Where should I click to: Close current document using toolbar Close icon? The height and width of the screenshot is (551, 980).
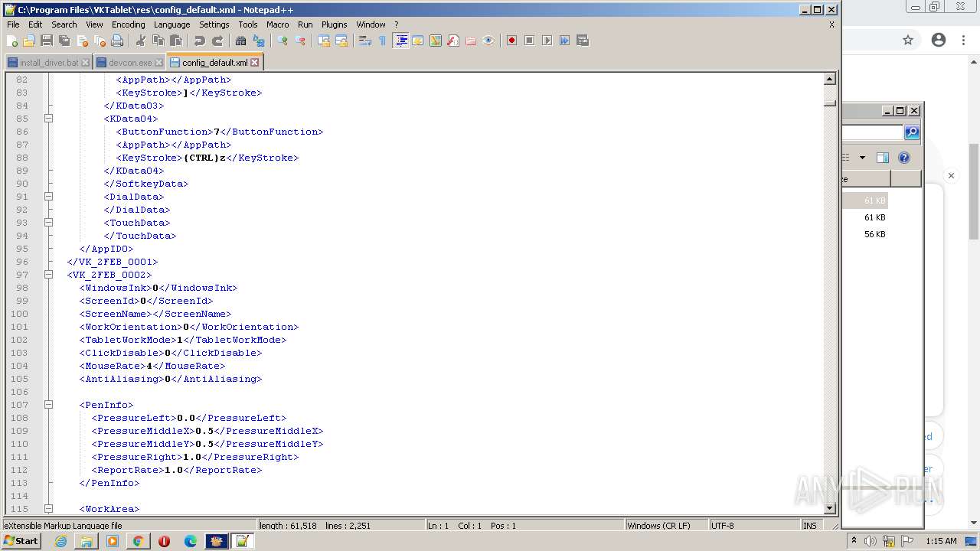pos(82,41)
